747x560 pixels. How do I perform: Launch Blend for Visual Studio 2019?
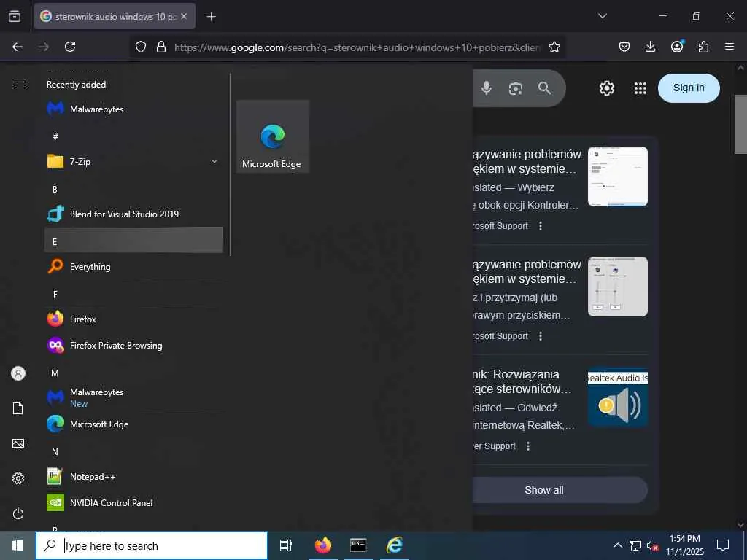133,214
